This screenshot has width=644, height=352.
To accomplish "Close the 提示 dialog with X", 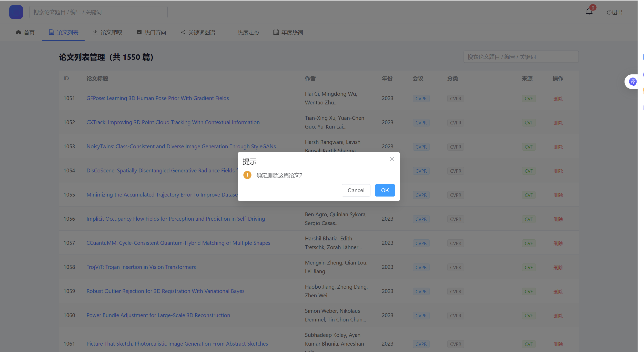I will [392, 159].
